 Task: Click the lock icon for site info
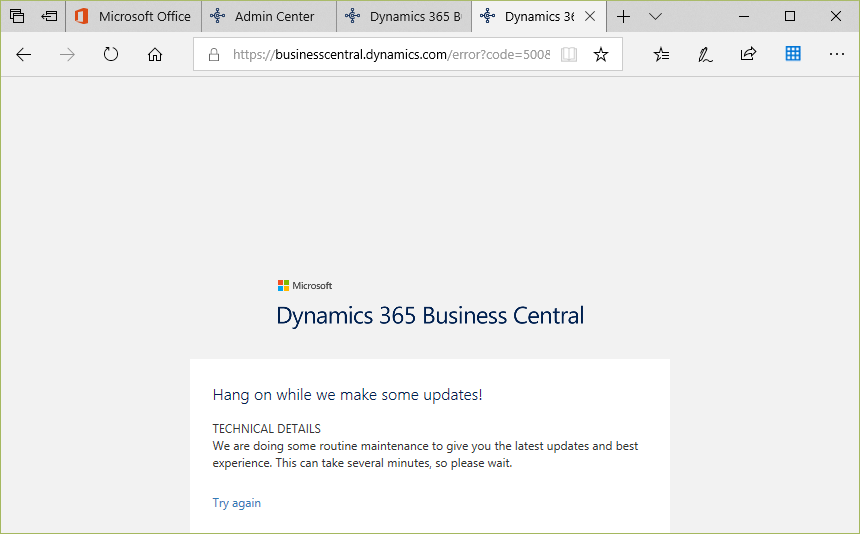coord(214,54)
